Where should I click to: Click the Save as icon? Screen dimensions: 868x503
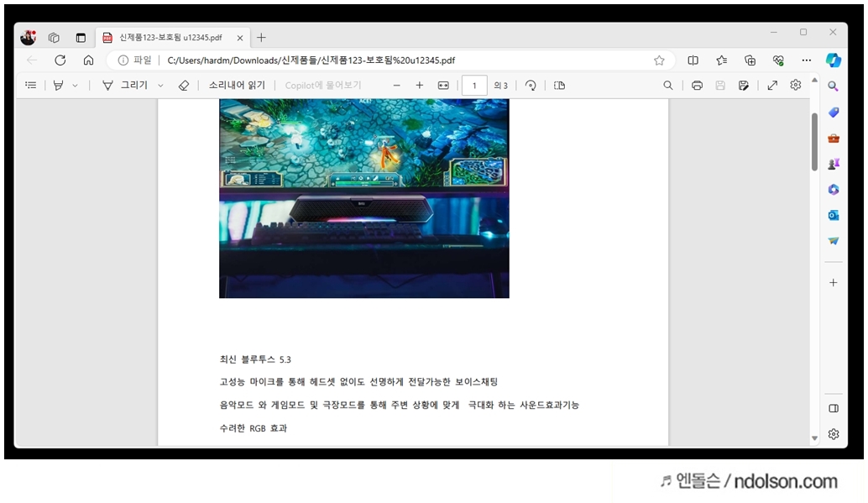[x=744, y=86]
